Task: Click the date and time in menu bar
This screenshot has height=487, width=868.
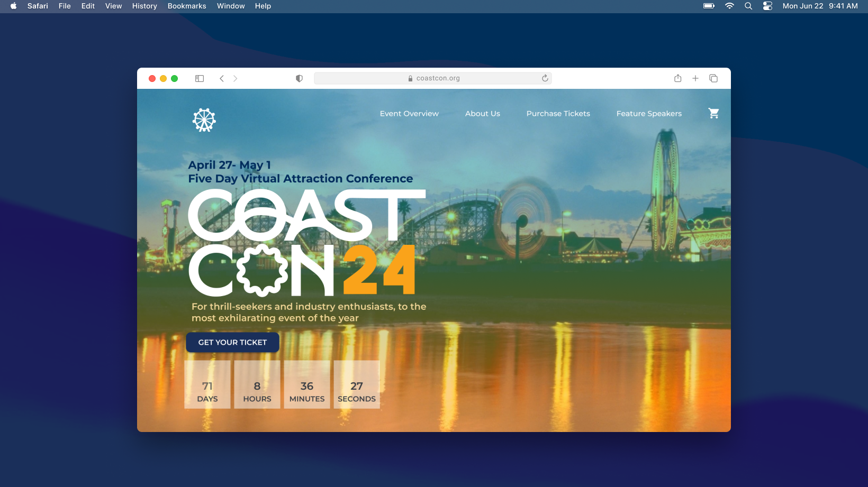Action: pyautogui.click(x=820, y=6)
